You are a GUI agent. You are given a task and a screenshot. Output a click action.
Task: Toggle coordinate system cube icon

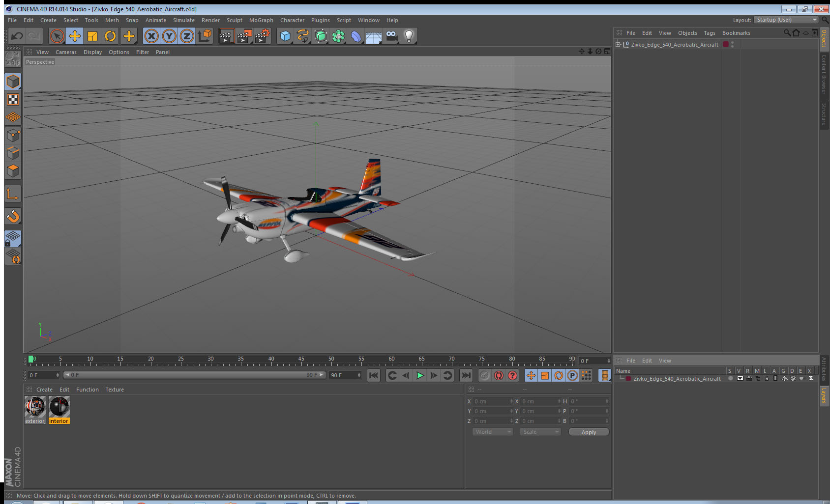[205, 36]
